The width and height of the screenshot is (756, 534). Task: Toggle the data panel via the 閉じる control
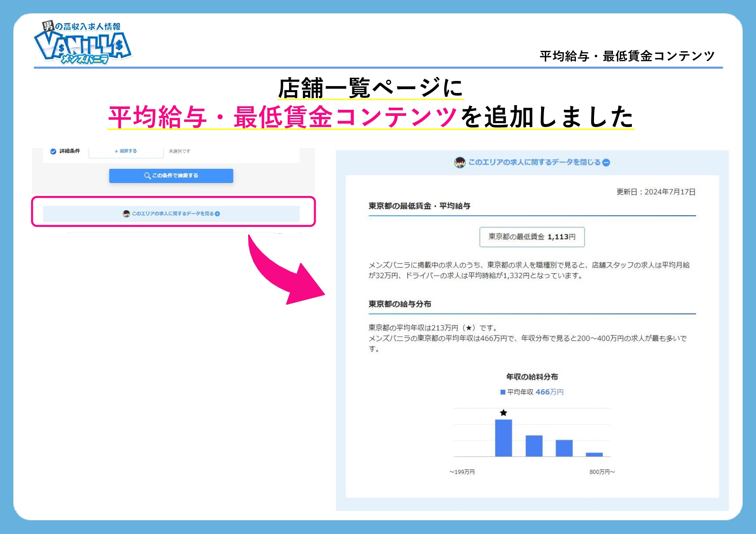[x=534, y=162]
